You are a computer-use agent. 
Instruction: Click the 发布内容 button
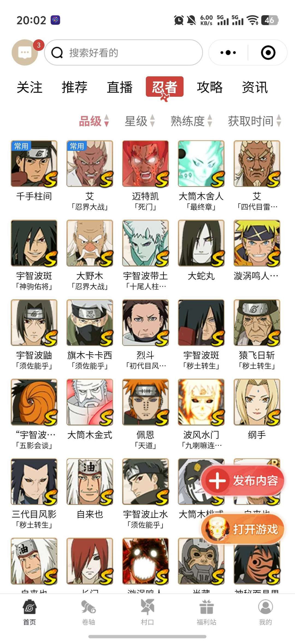(243, 481)
